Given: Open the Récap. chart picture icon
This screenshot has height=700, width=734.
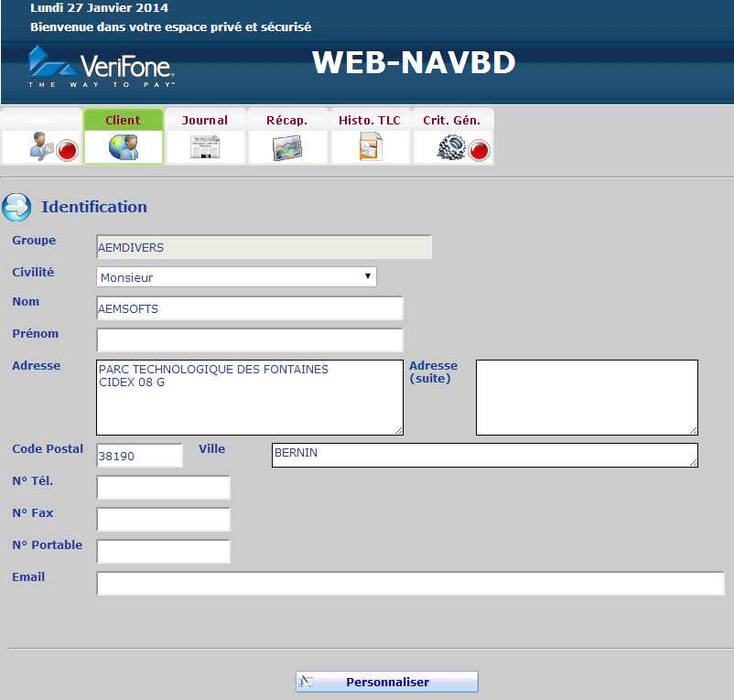Looking at the screenshot, I should 287,147.
